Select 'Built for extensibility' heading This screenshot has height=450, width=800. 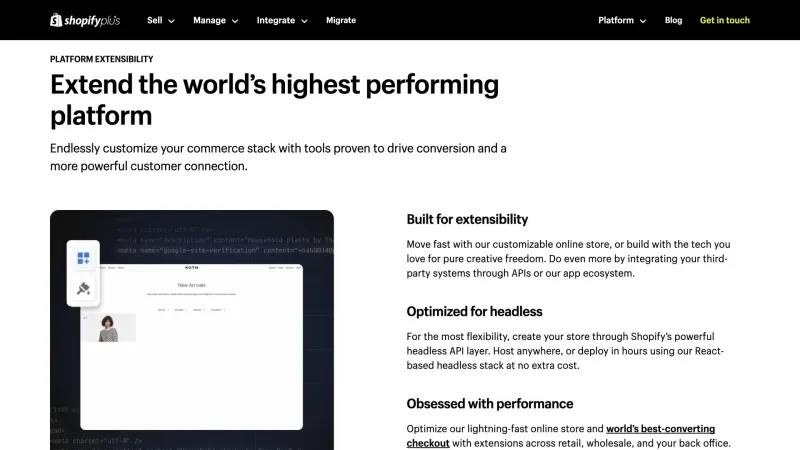point(467,219)
